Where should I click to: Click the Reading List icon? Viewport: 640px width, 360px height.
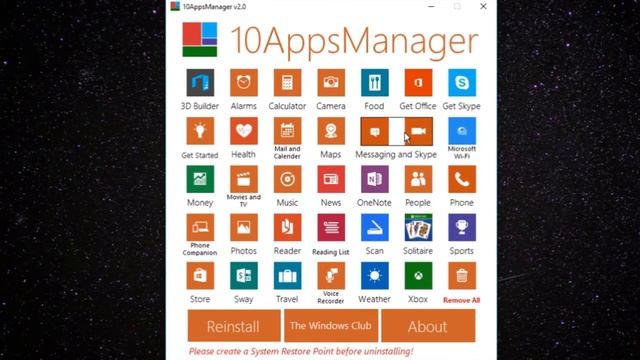coord(331,227)
